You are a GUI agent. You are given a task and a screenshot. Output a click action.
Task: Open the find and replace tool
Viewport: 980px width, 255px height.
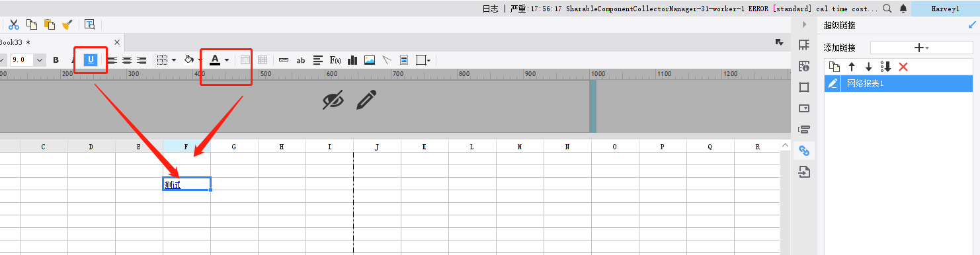pos(90,24)
